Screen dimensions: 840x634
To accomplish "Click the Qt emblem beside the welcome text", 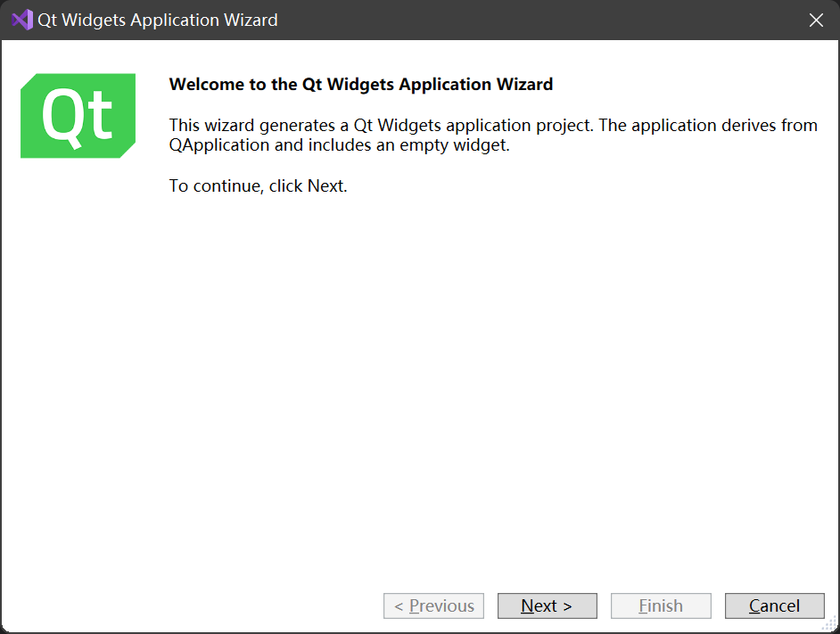I will [78, 115].
